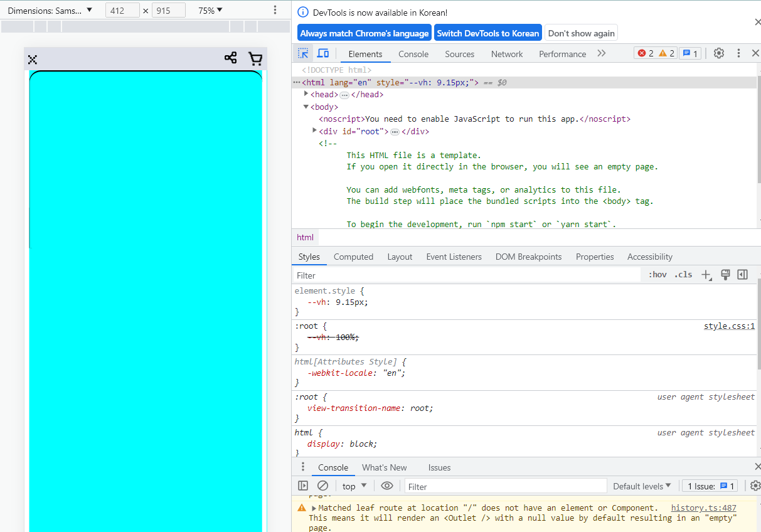Click html breadcrumb item
The image size is (761, 532).
click(306, 237)
